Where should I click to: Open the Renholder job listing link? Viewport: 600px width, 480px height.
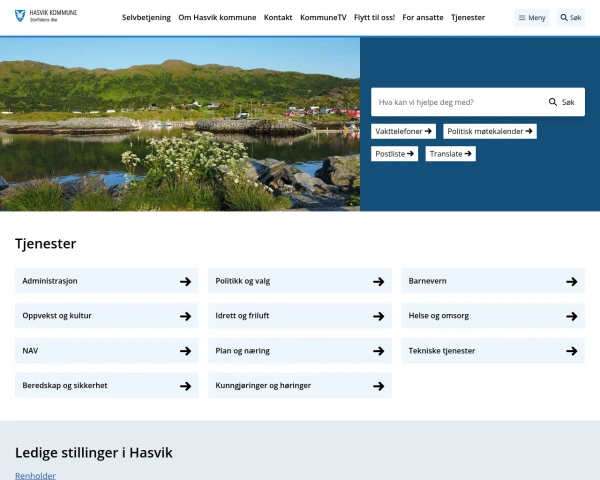36,475
